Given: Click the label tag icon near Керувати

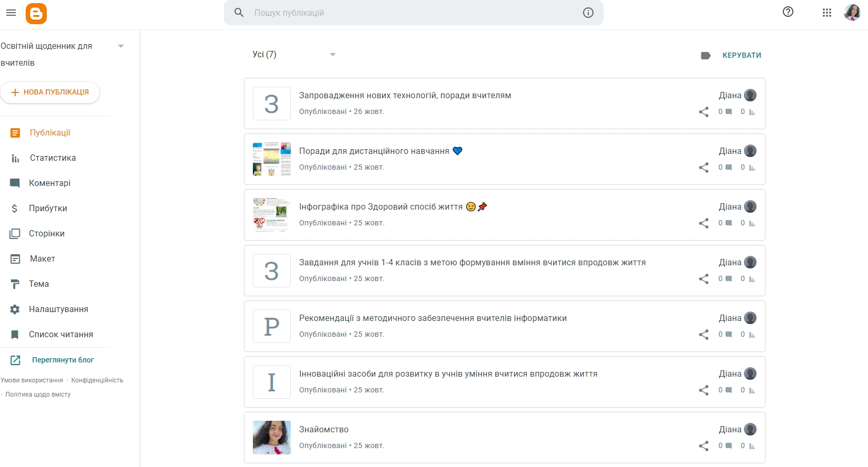Looking at the screenshot, I should pyautogui.click(x=706, y=56).
